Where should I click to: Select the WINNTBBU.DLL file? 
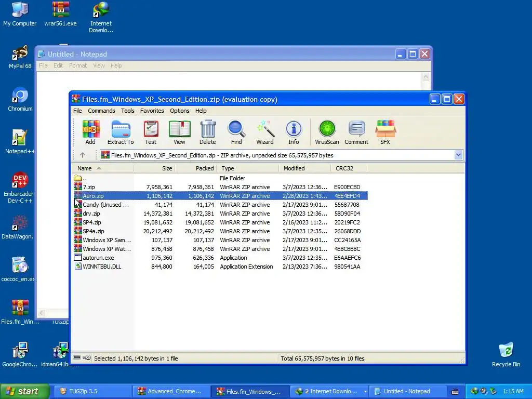click(x=220, y=267)
